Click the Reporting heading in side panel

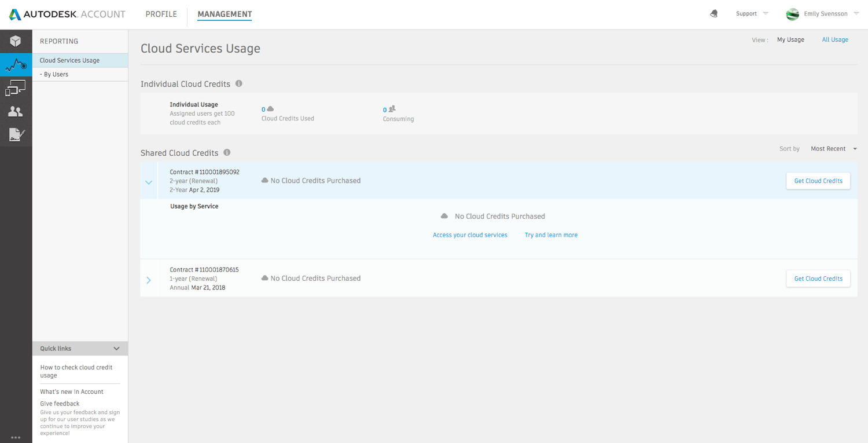click(59, 41)
